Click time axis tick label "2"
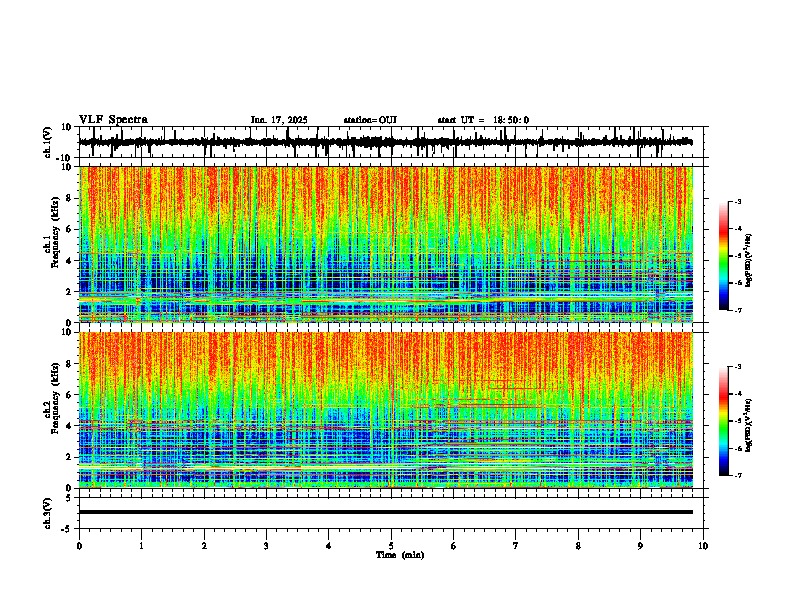 (x=204, y=546)
